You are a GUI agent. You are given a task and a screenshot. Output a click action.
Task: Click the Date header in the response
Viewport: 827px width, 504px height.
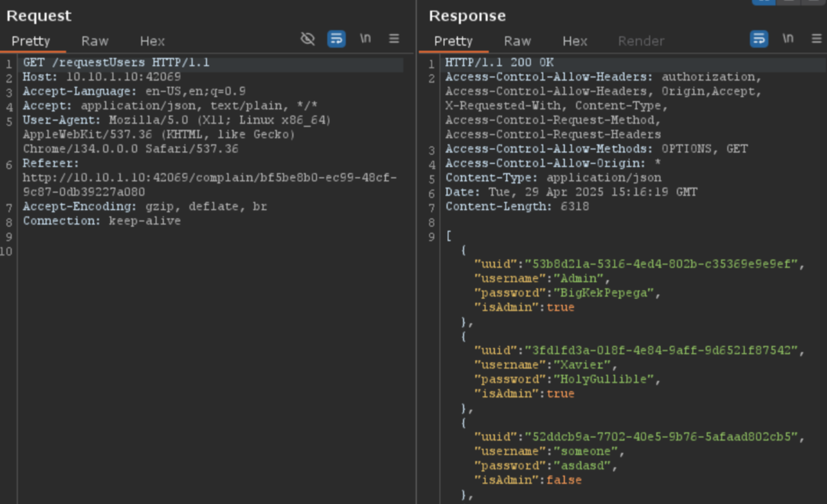click(x=571, y=192)
